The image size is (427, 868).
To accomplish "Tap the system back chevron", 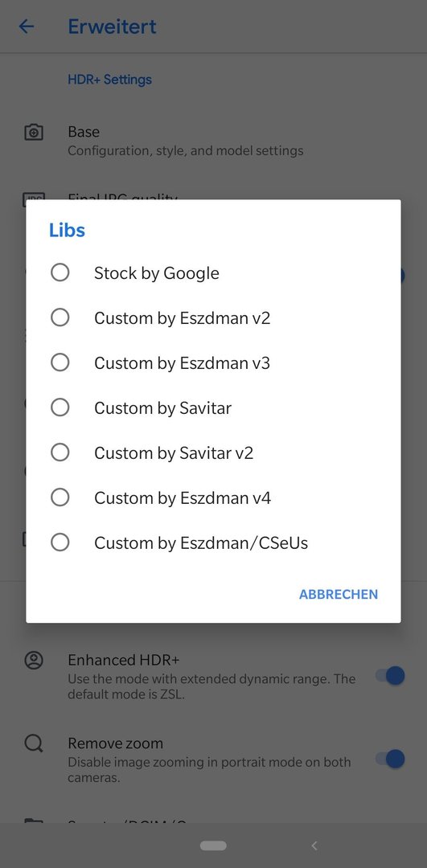I will [314, 845].
